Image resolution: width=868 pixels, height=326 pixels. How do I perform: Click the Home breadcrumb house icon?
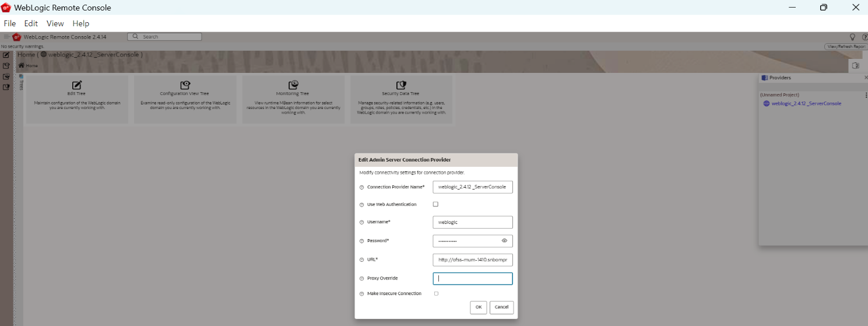pos(22,66)
